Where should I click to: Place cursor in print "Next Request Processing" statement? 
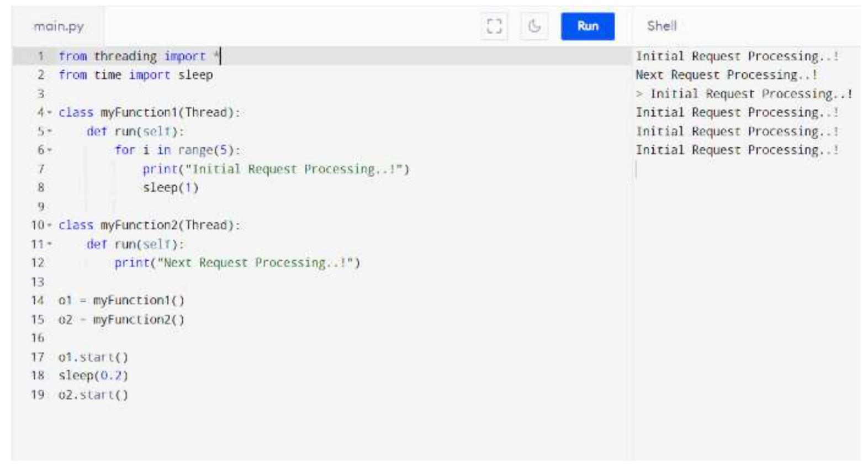click(237, 263)
